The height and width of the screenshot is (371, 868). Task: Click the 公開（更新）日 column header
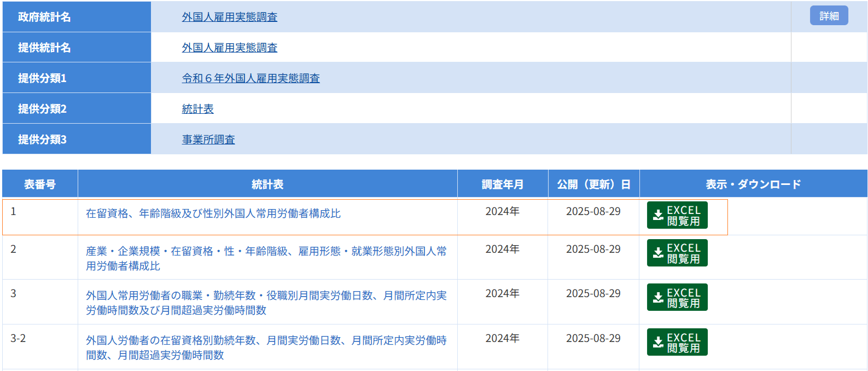pos(593,184)
